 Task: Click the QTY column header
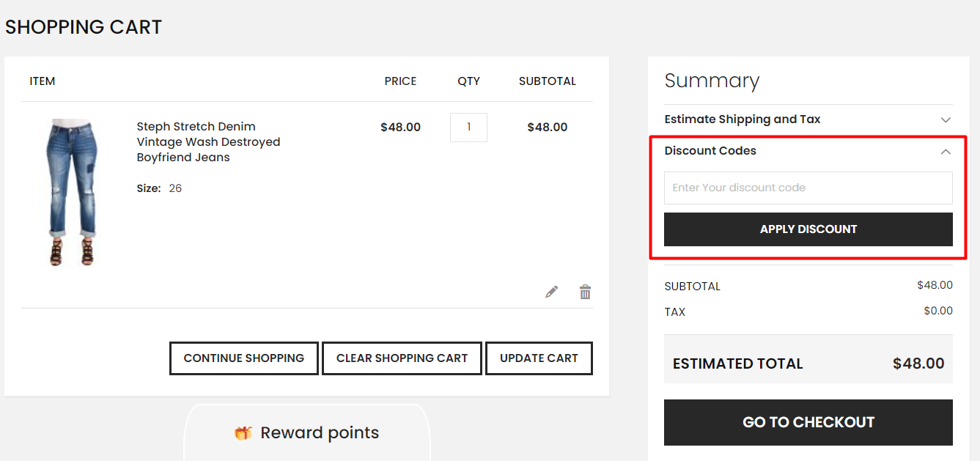pos(469,81)
